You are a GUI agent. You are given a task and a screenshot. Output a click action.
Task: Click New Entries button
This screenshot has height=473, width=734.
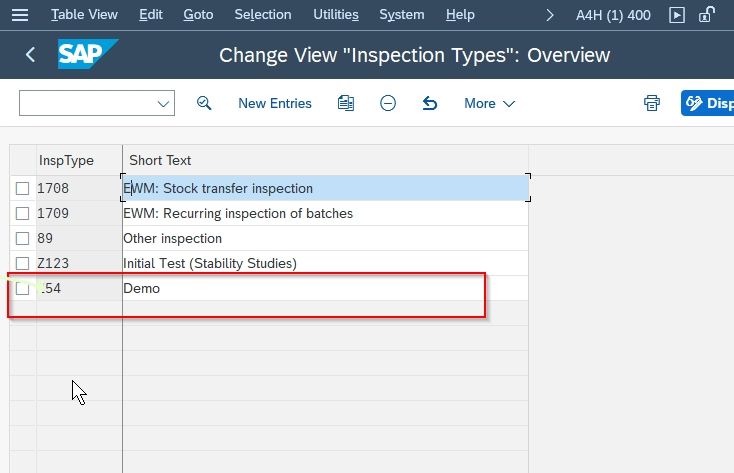point(275,103)
